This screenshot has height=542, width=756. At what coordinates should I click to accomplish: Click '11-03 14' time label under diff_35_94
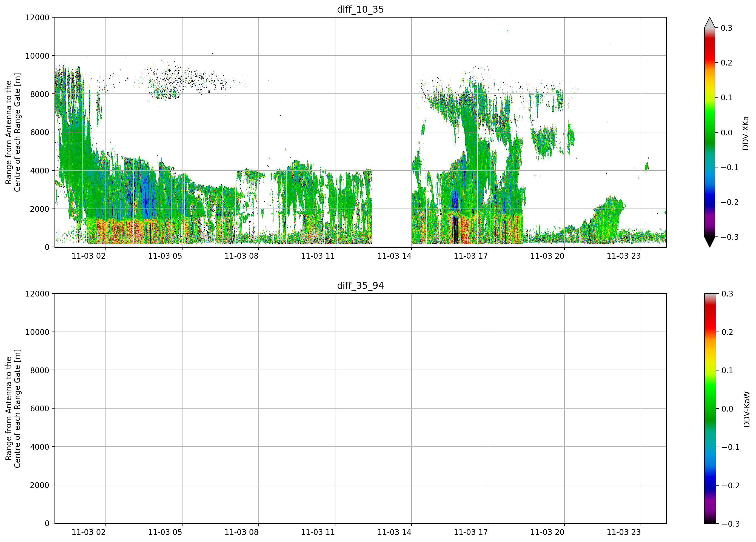pyautogui.click(x=394, y=532)
